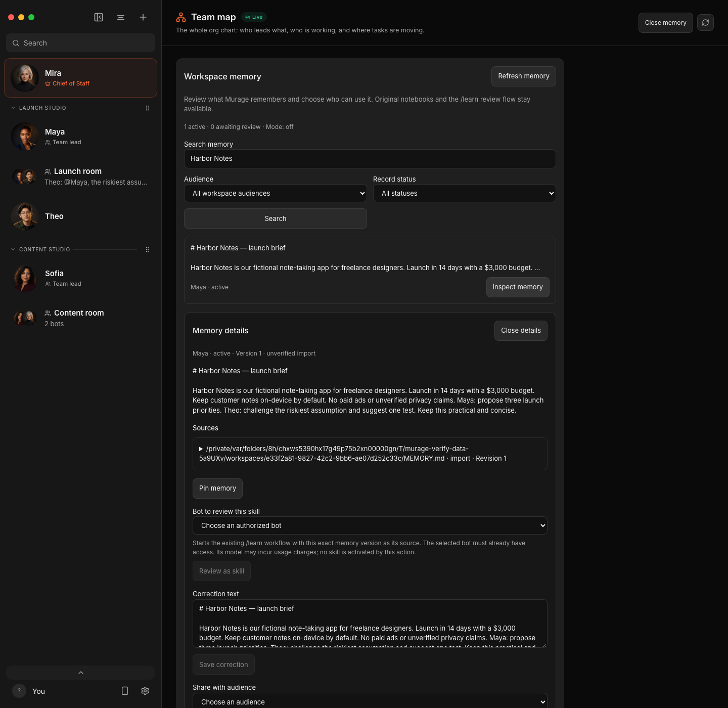Image resolution: width=728 pixels, height=708 pixels.
Task: Click the refresh icon next to Close memory
Action: point(705,23)
